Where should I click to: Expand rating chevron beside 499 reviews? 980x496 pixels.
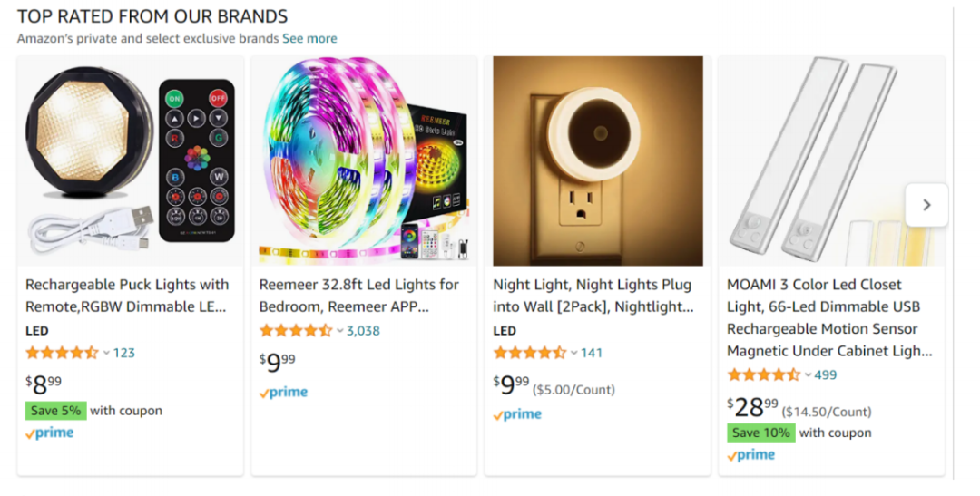pos(808,375)
